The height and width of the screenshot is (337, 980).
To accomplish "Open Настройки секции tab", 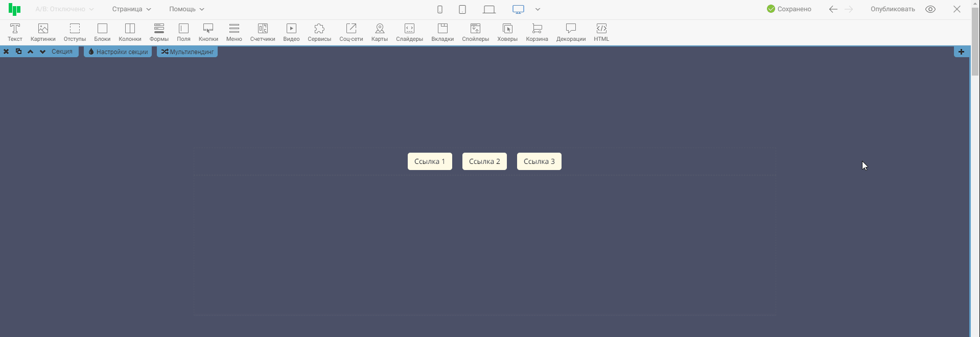I will [118, 52].
